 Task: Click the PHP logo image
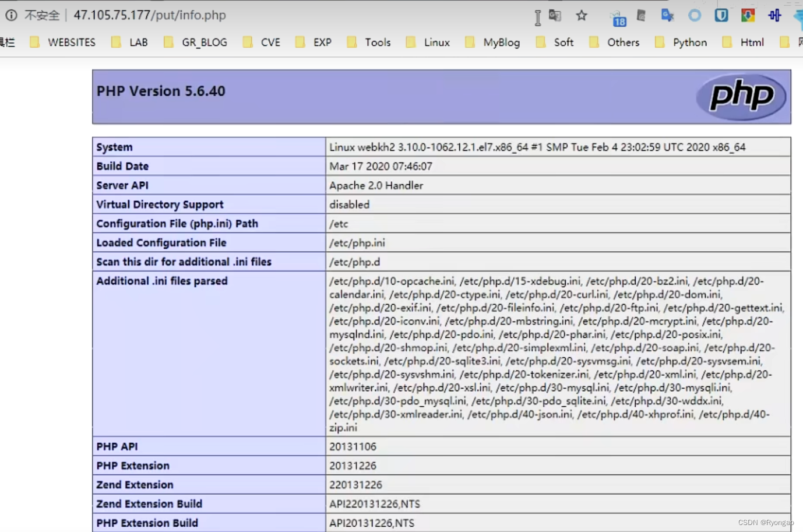pos(741,96)
